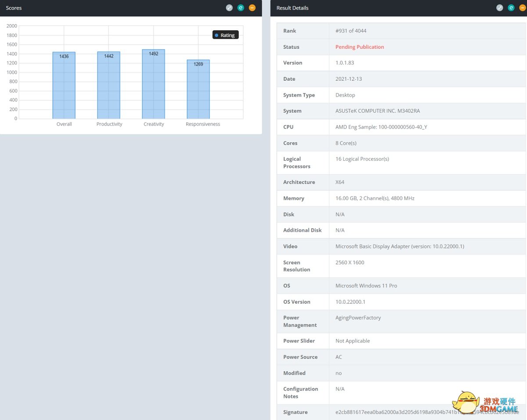Click the Responsiveness score bar

pyautogui.click(x=199, y=89)
